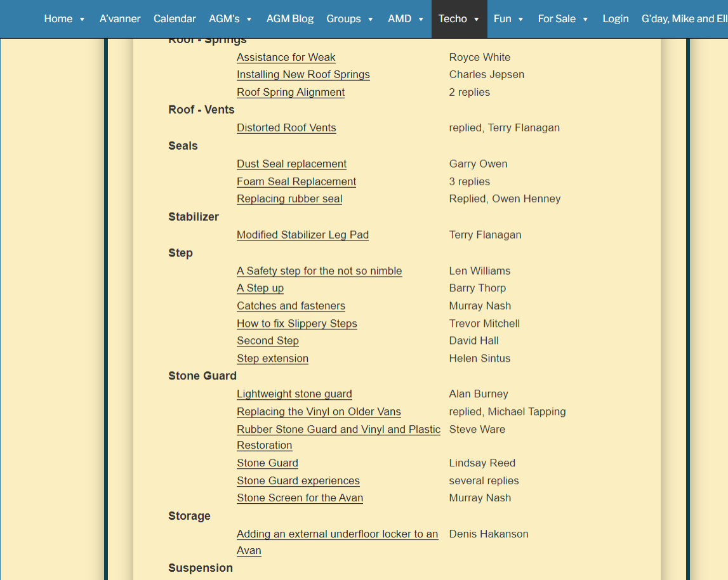Image resolution: width=728 pixels, height=580 pixels.
Task: Open Stone Screen for the Avan
Action: click(300, 498)
